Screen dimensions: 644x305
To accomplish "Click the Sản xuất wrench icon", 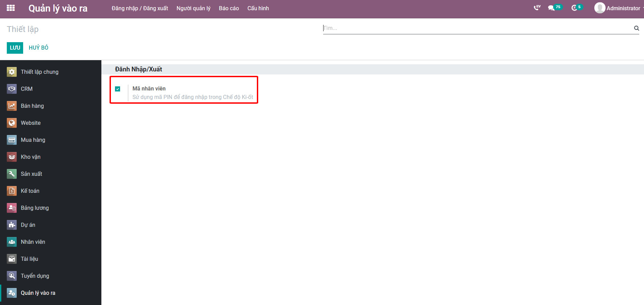I will coord(12,174).
